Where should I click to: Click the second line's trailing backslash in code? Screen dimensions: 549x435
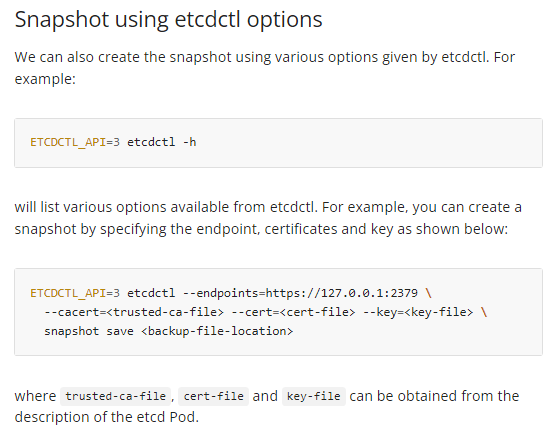(484, 312)
